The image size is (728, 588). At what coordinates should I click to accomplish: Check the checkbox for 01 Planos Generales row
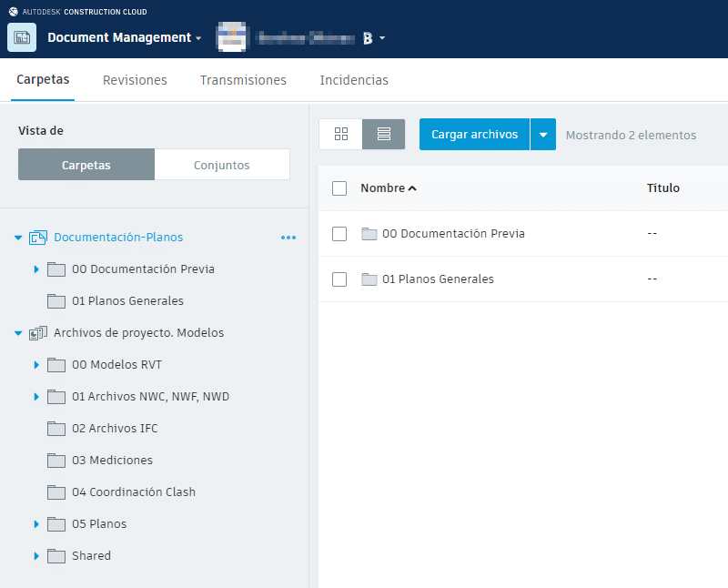pos(339,279)
